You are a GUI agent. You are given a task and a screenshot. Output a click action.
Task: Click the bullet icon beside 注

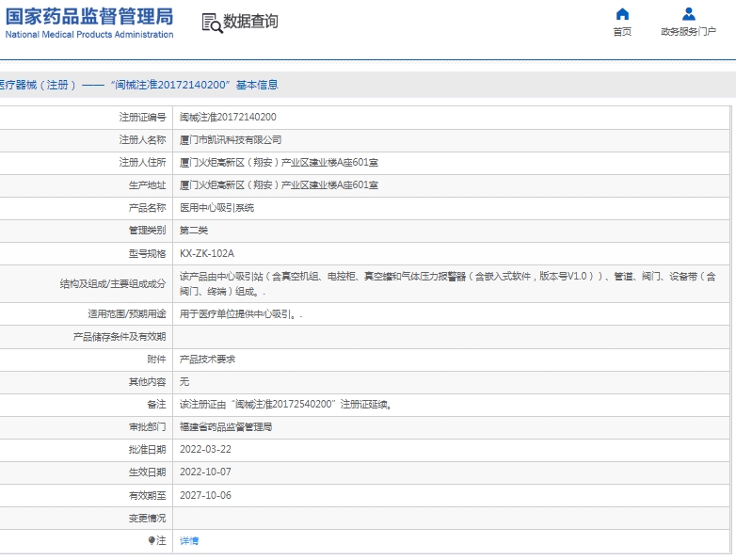[152, 541]
